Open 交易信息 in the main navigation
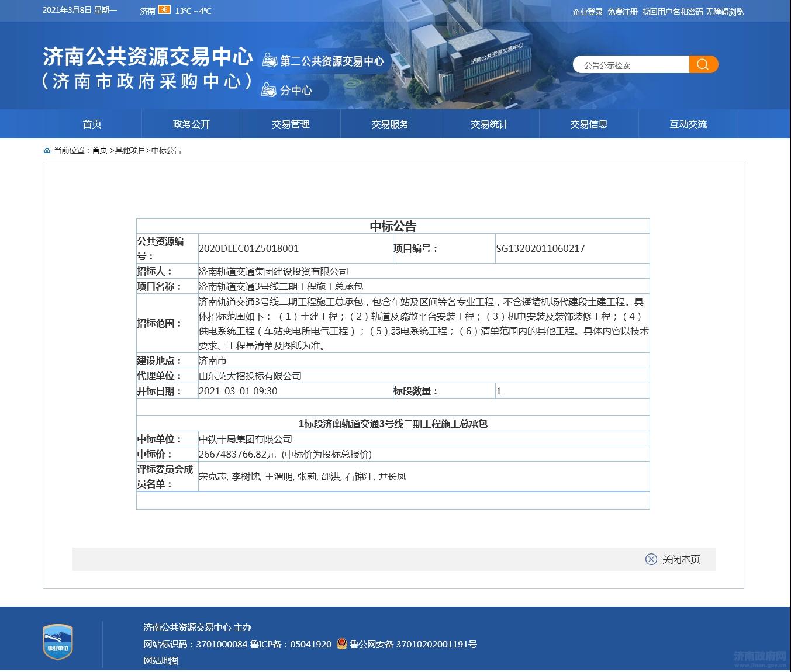Screen dimensions: 791x672 589,124
